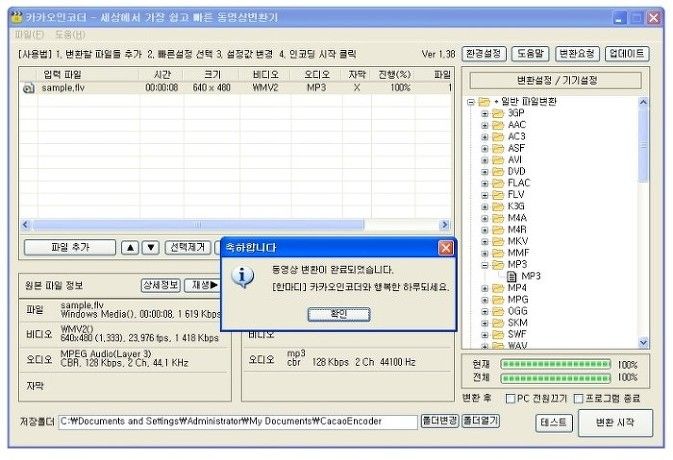Open the 파일(F) menu
This screenshot has height=460, width=673.
(29, 34)
